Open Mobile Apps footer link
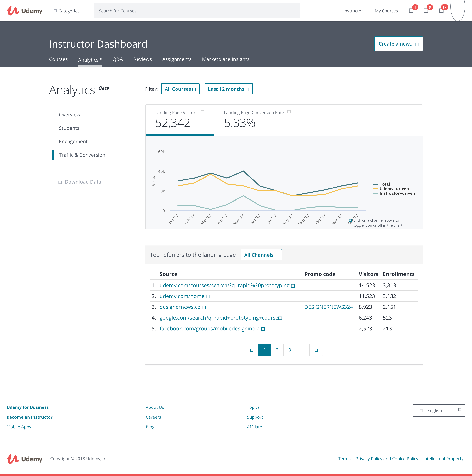 (x=19, y=427)
